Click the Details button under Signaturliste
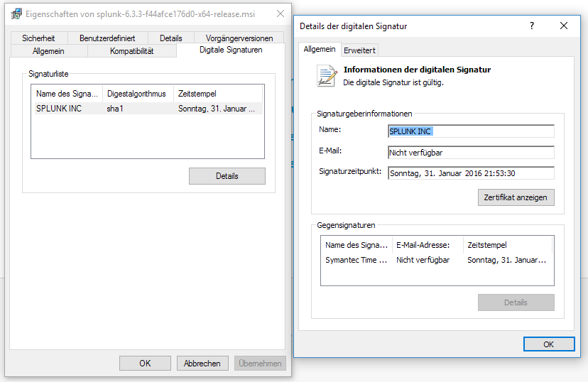Image resolution: width=588 pixels, height=382 pixels. pyautogui.click(x=227, y=176)
